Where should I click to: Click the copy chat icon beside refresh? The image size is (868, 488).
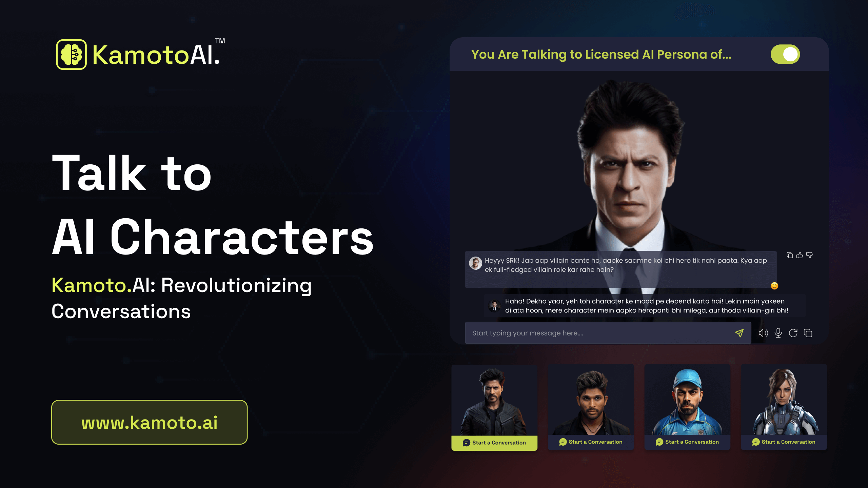808,333
